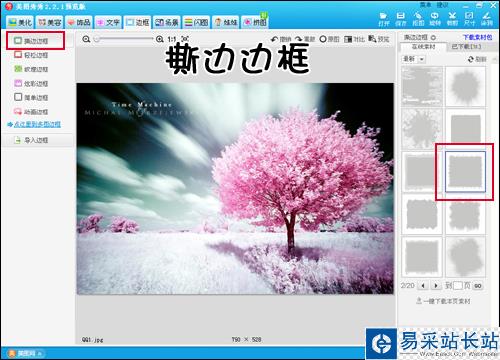
Task: Click the go button for page jump
Action: 478,286
